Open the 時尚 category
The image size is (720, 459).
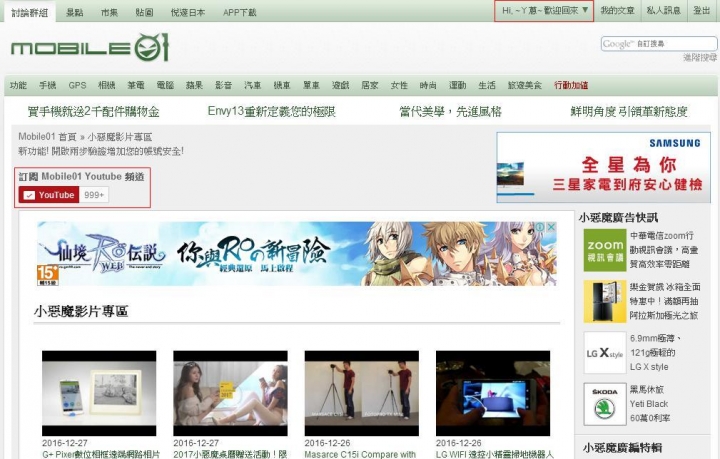[428, 85]
